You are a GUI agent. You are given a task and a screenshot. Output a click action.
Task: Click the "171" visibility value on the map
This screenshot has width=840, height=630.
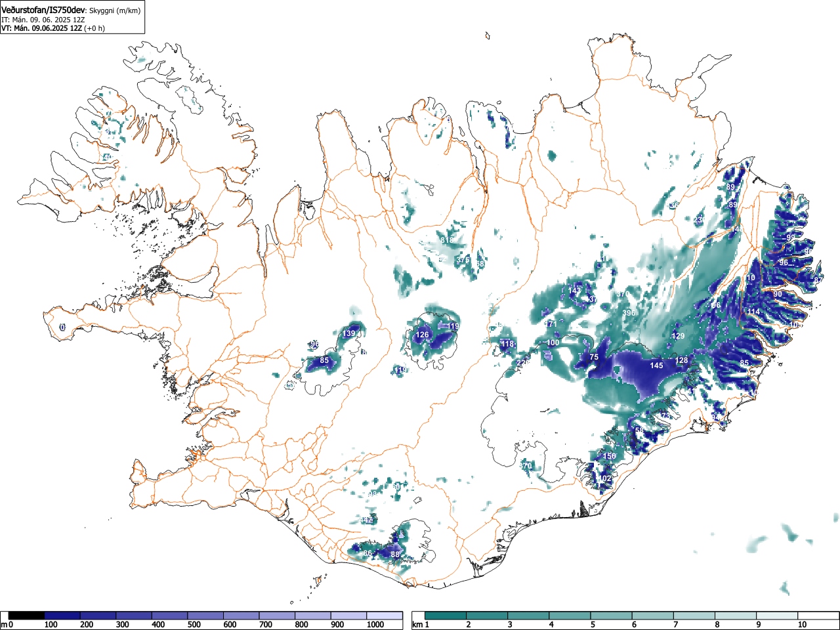click(550, 324)
